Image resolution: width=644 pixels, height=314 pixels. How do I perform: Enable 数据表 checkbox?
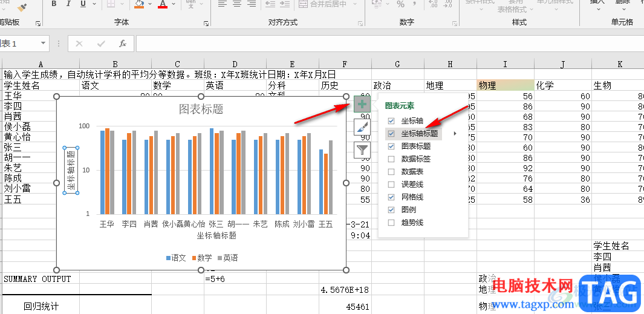pos(391,172)
